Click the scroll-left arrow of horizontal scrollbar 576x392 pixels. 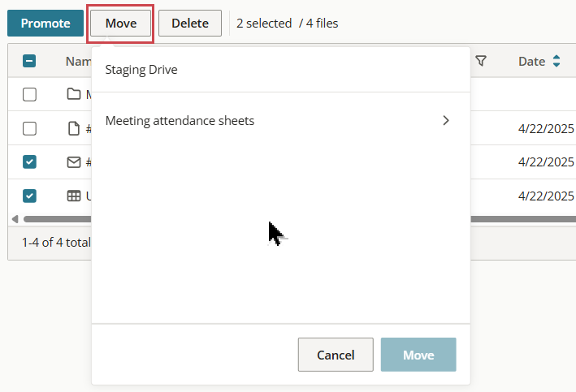tap(15, 219)
